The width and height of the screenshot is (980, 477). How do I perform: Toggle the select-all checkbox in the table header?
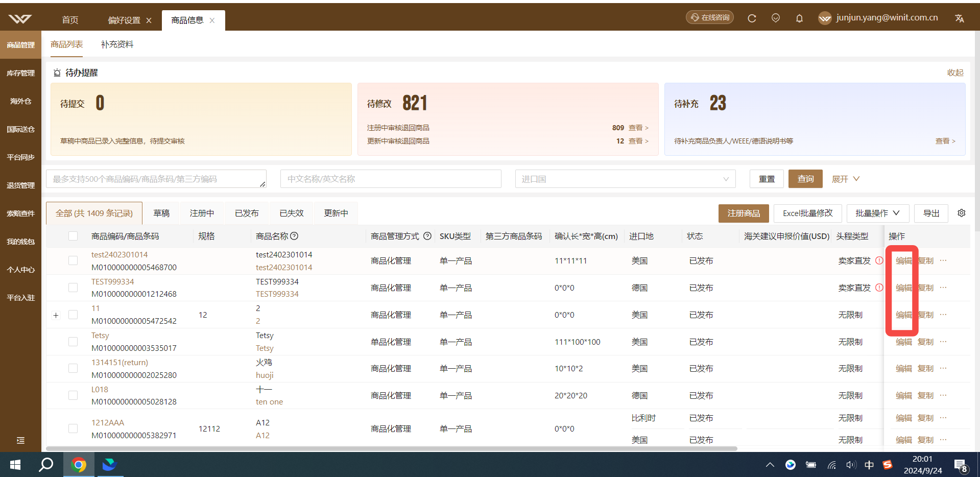point(73,236)
